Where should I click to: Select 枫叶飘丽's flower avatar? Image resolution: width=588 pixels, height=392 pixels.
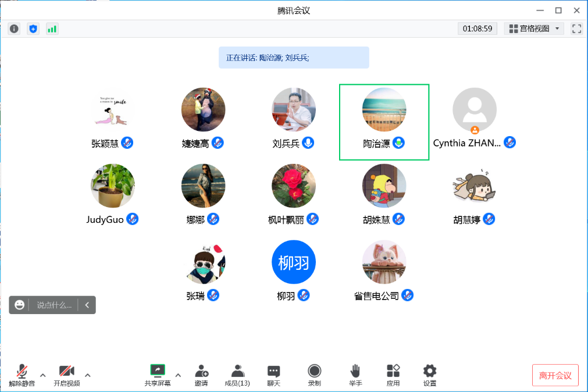[294, 186]
